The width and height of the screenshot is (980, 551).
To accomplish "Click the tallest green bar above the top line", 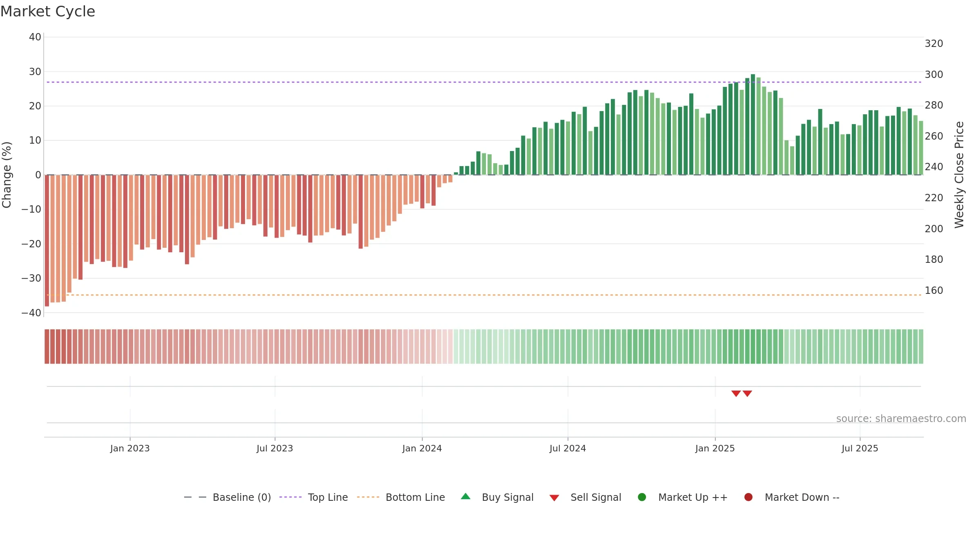I will tap(753, 124).
